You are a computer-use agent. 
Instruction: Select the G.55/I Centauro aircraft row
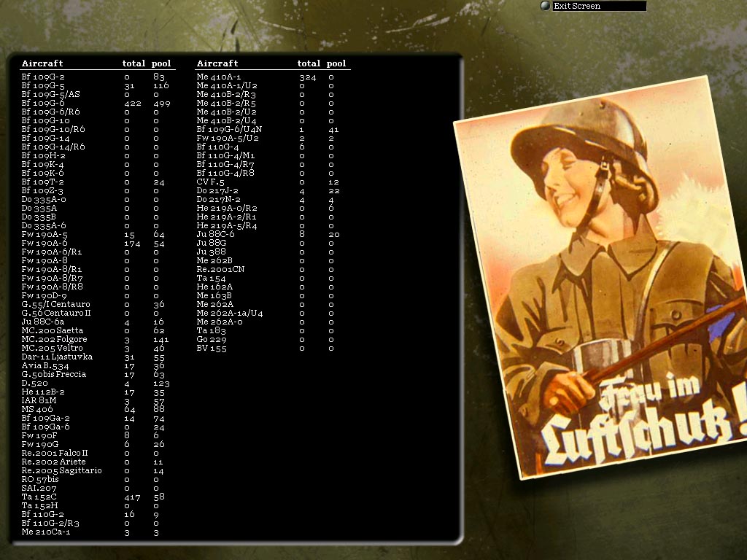pos(97,304)
